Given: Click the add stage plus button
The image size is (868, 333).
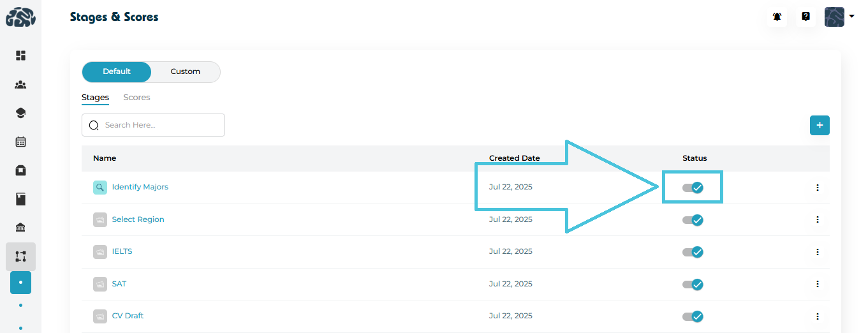Looking at the screenshot, I should tap(820, 126).
